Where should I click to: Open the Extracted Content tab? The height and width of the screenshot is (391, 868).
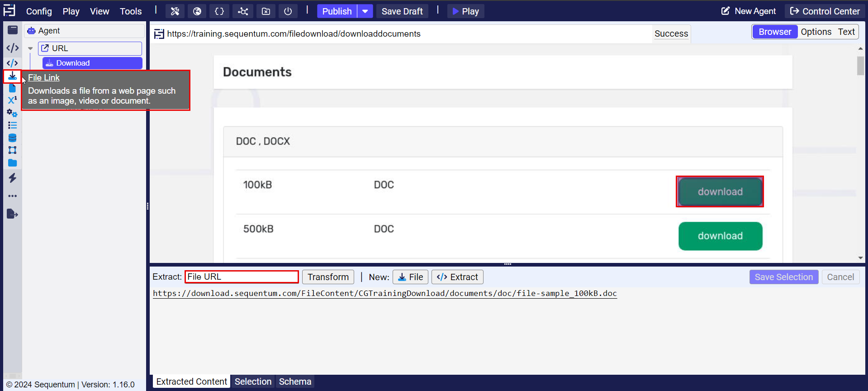191,381
